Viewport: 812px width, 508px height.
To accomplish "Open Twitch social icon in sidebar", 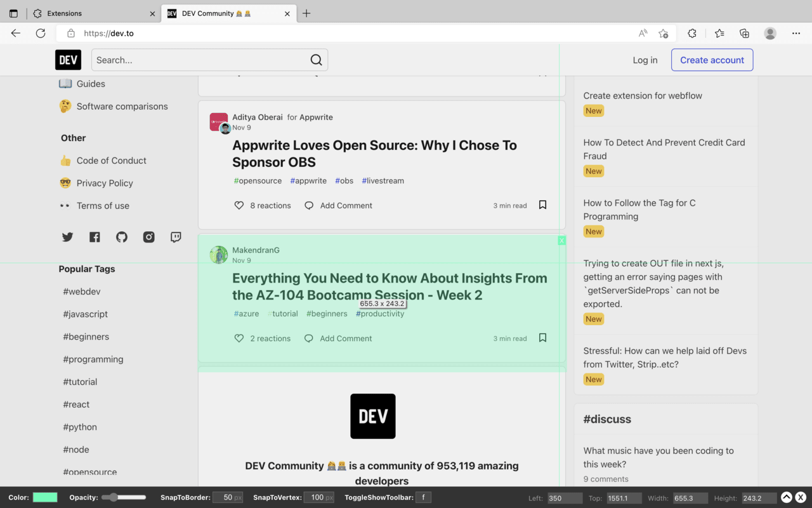I will tap(176, 237).
